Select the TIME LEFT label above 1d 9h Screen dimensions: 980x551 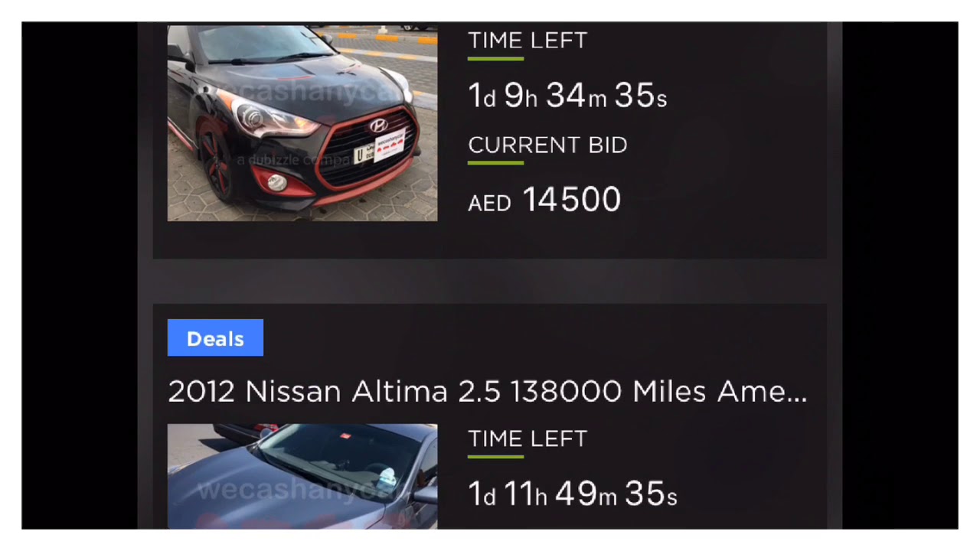click(x=528, y=41)
